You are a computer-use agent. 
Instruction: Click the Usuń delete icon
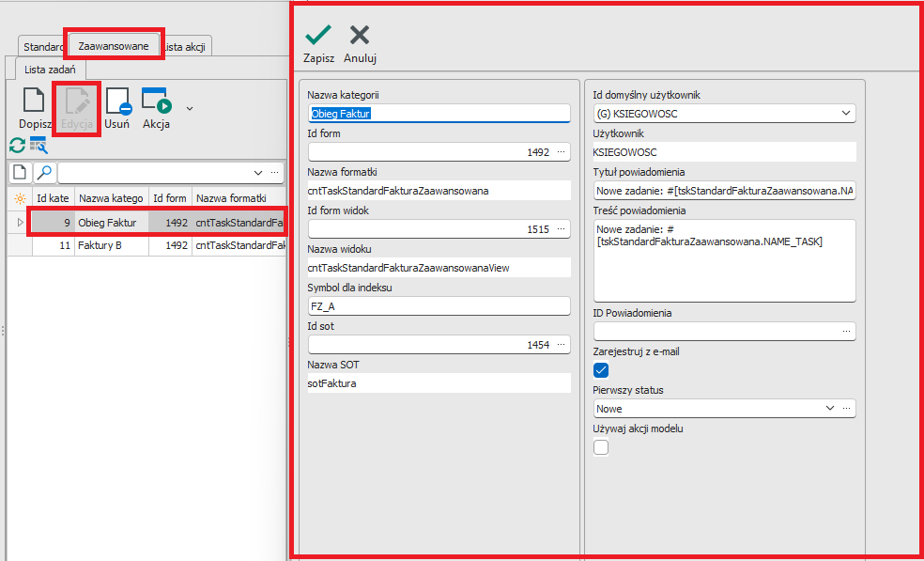point(117,101)
